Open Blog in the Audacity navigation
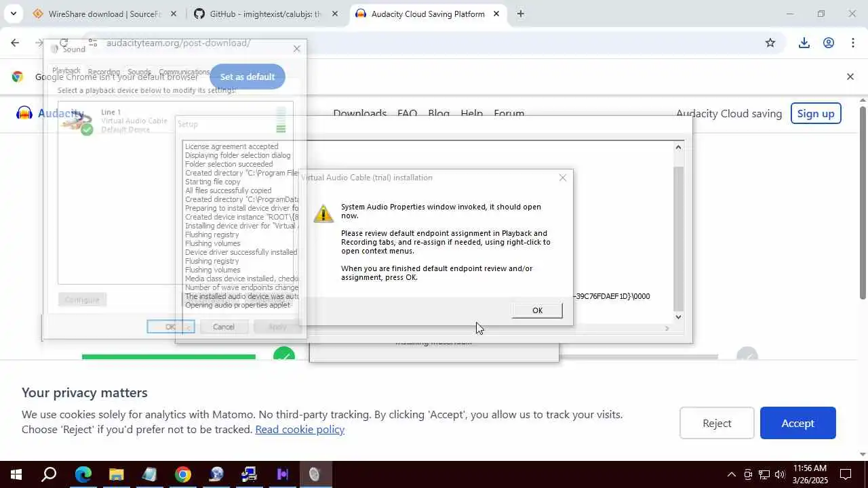Image resolution: width=868 pixels, height=488 pixels. click(x=439, y=114)
